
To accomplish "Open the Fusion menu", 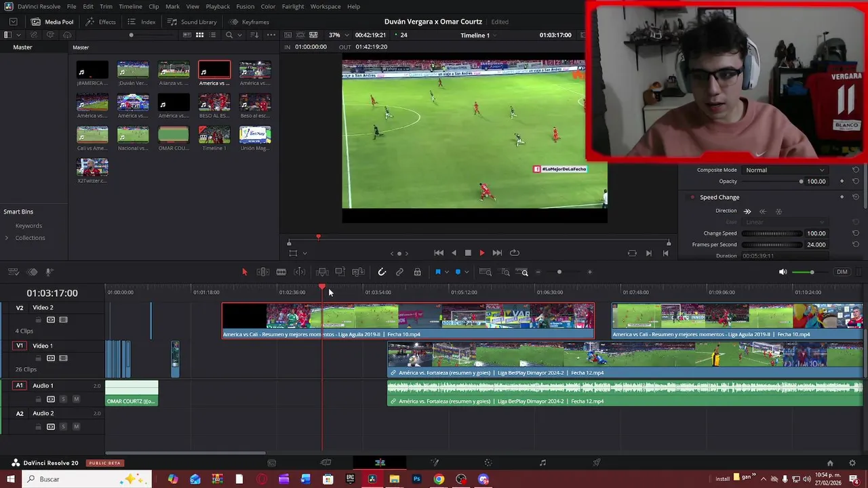I will [245, 6].
